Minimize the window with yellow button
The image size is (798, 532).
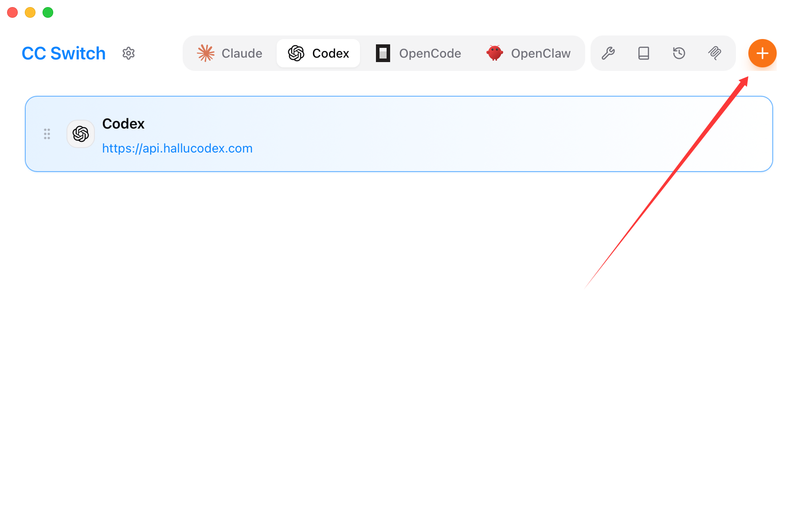pyautogui.click(x=30, y=12)
